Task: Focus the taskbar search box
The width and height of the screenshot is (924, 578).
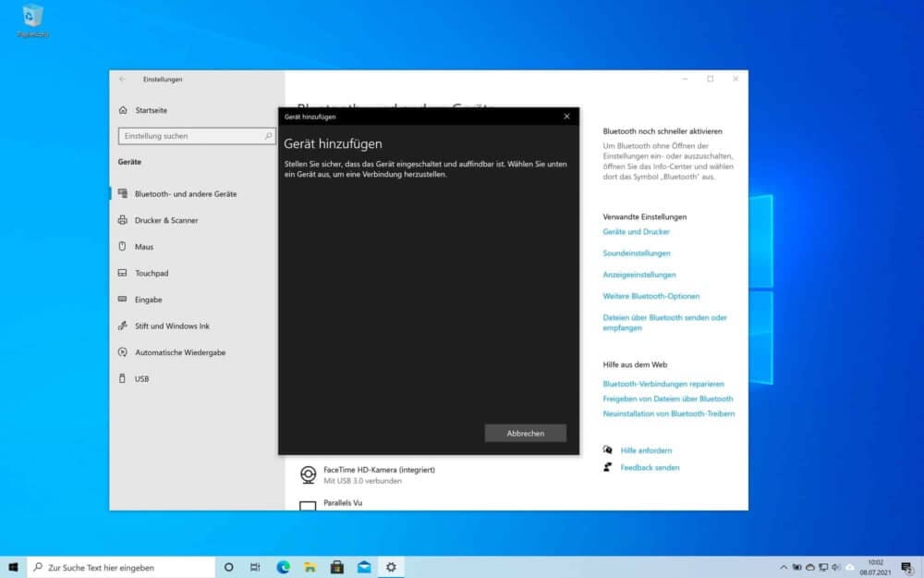Action: pos(121,567)
